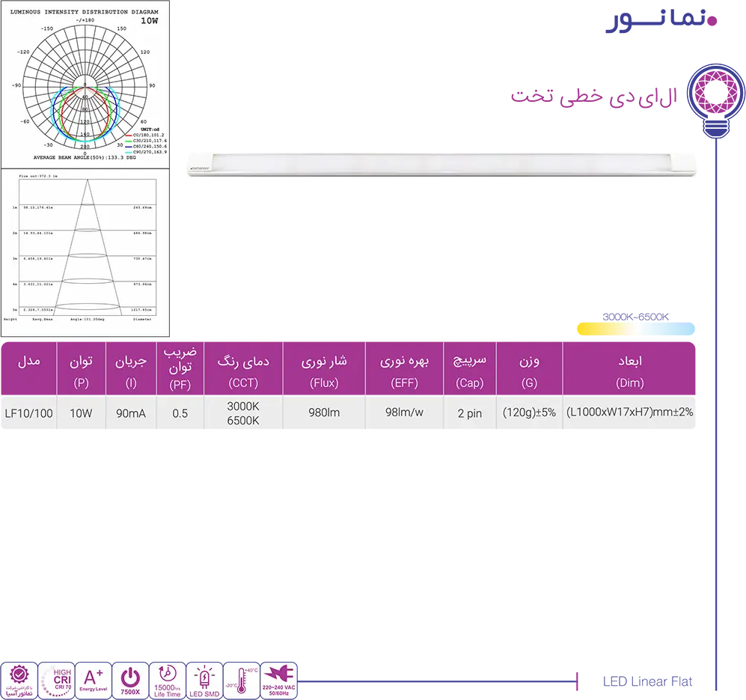Click the 220~240 VAC plug icon
The image size is (746, 700).
pos(279,681)
